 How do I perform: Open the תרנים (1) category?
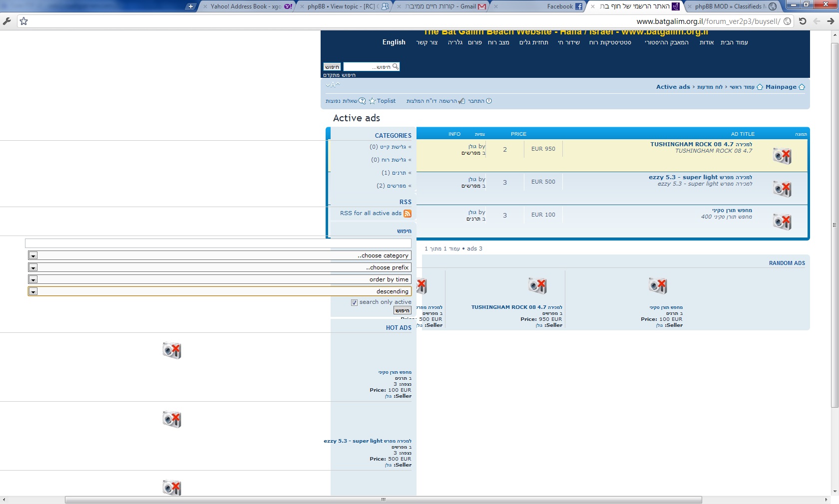tap(394, 173)
